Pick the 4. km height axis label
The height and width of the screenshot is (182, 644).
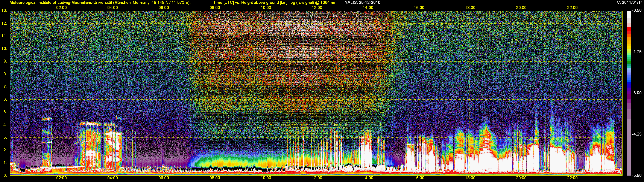(5, 125)
